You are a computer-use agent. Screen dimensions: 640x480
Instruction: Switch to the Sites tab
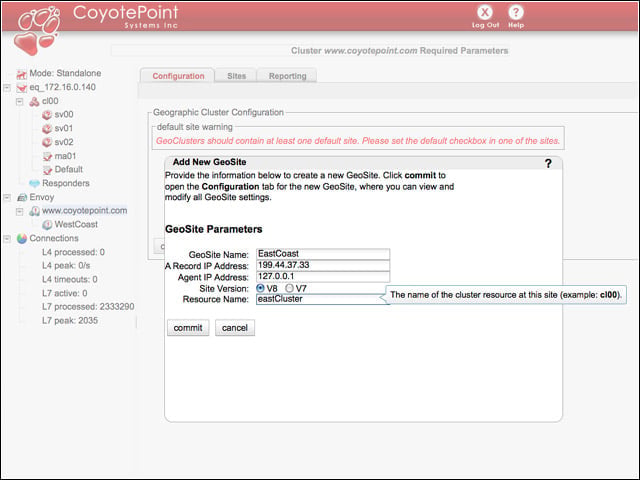[x=236, y=76]
